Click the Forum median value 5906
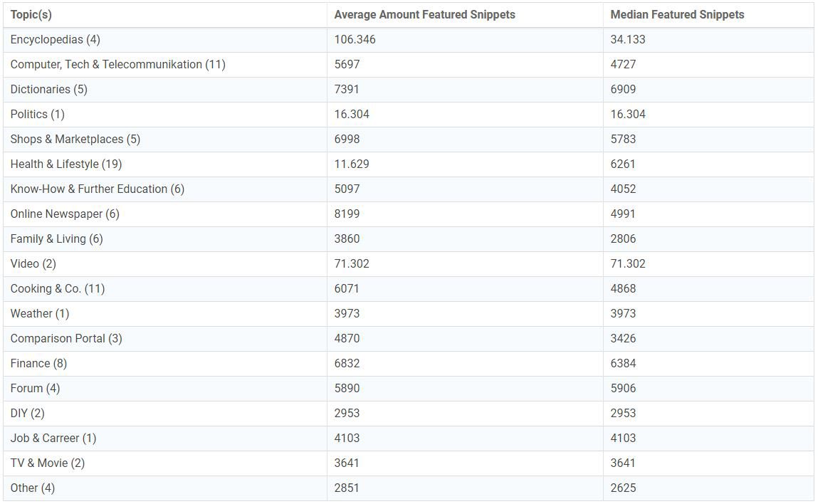This screenshot has height=504, width=818. [x=623, y=388]
